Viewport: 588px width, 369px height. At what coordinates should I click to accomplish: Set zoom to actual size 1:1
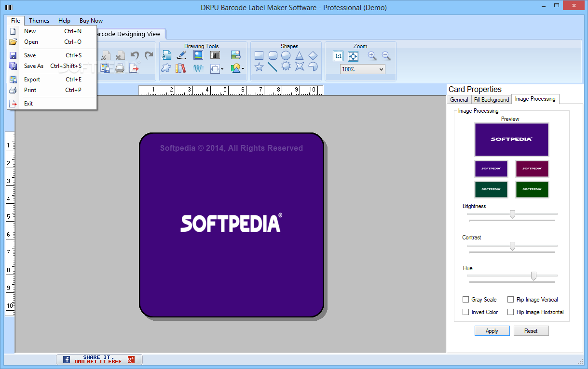pos(338,56)
